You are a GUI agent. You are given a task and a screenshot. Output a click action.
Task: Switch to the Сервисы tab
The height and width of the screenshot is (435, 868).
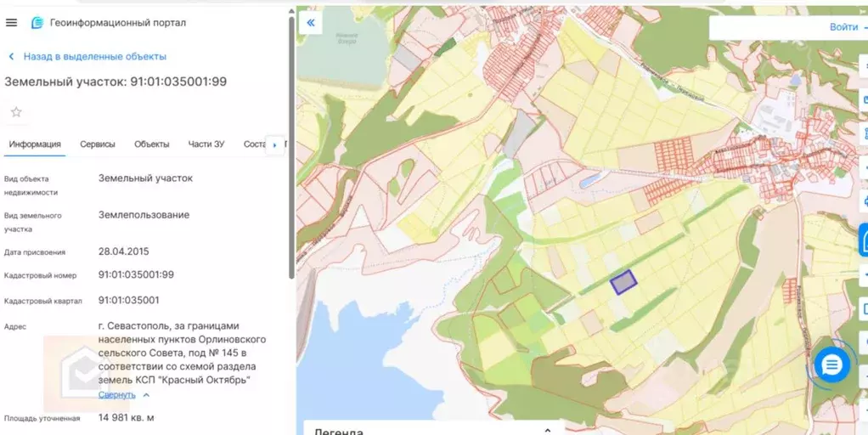tap(98, 144)
